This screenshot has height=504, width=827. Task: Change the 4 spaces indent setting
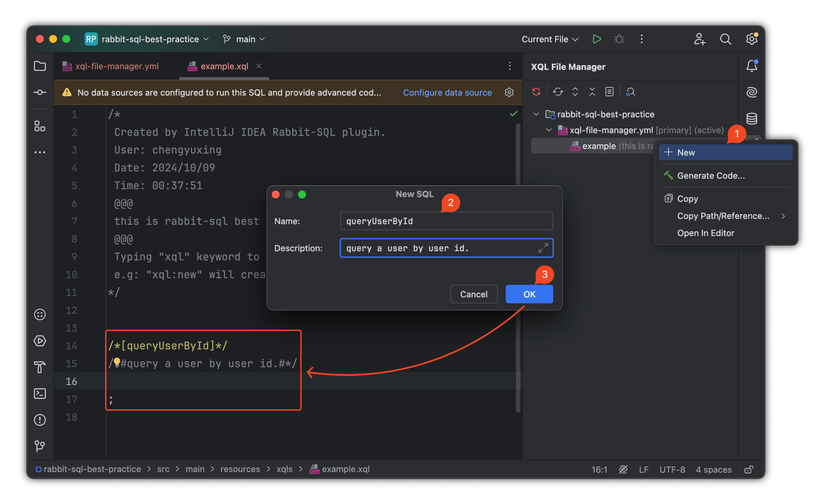714,469
